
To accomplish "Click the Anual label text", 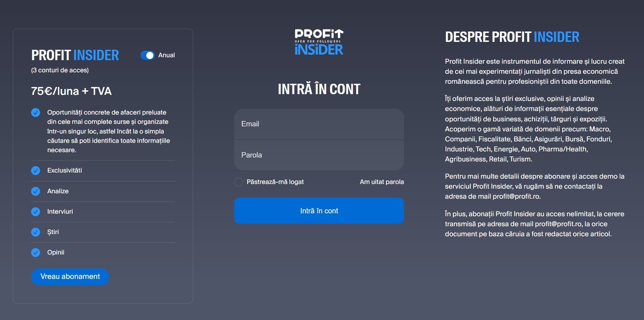I will tap(166, 55).
